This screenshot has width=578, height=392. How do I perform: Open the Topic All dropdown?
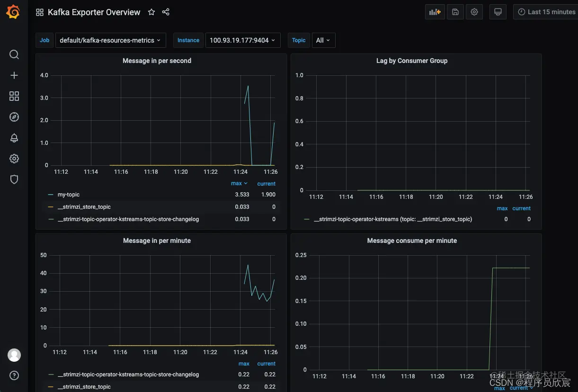pos(324,40)
